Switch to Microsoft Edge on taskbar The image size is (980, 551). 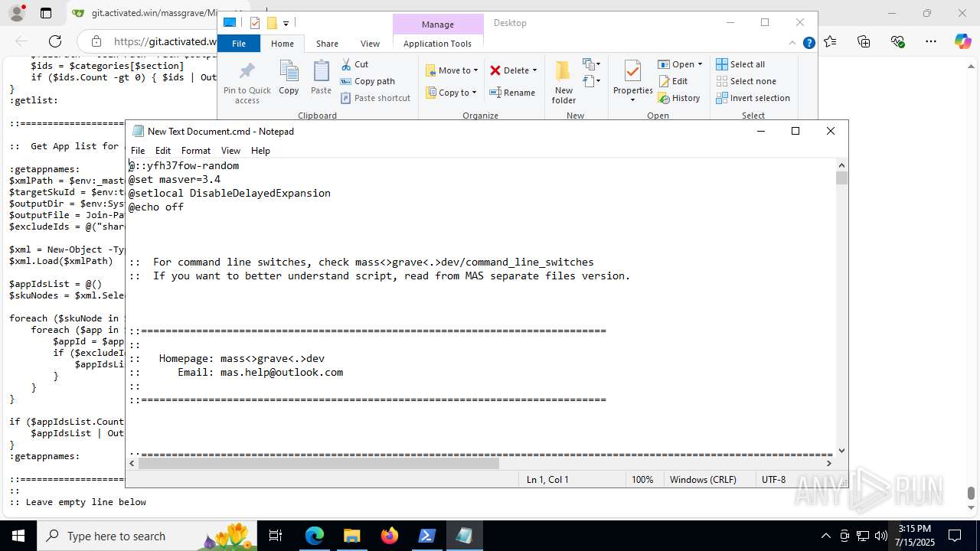(315, 536)
